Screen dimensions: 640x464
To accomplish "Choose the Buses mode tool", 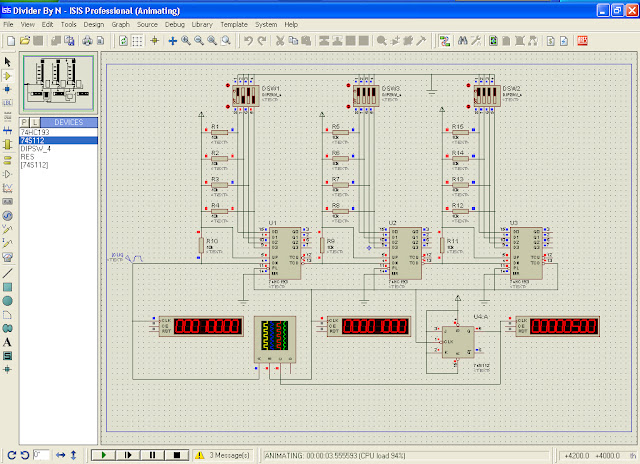I will (x=7, y=131).
